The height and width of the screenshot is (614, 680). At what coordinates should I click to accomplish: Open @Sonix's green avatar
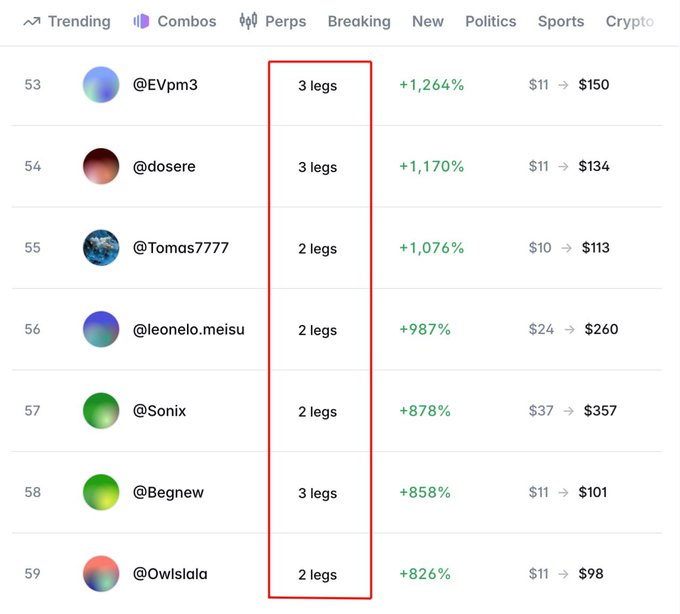pyautogui.click(x=101, y=411)
